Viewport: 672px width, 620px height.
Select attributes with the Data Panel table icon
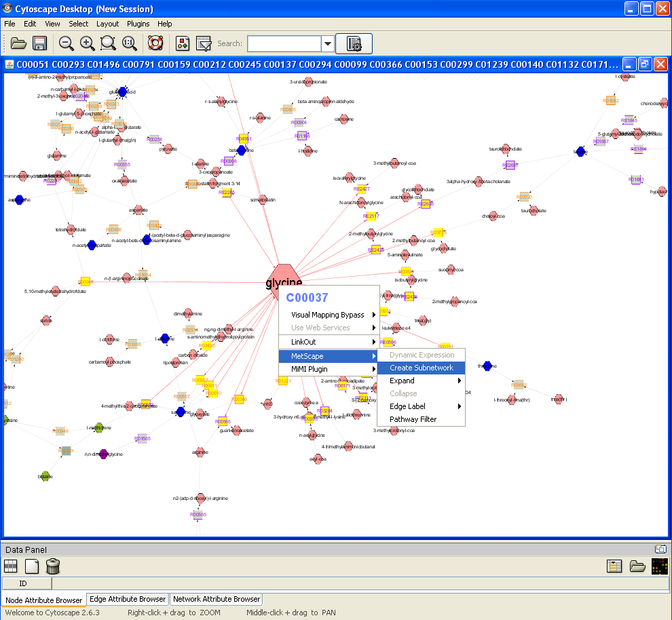pyautogui.click(x=10, y=566)
